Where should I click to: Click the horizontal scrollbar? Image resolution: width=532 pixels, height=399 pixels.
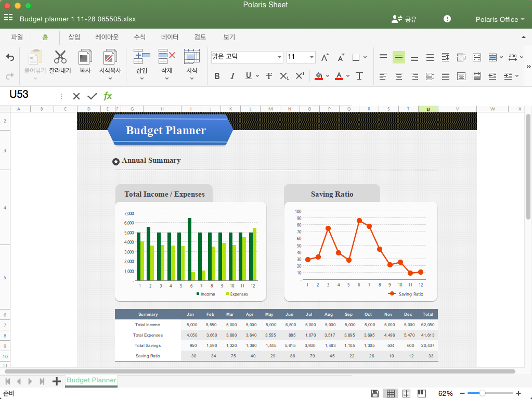(260, 371)
